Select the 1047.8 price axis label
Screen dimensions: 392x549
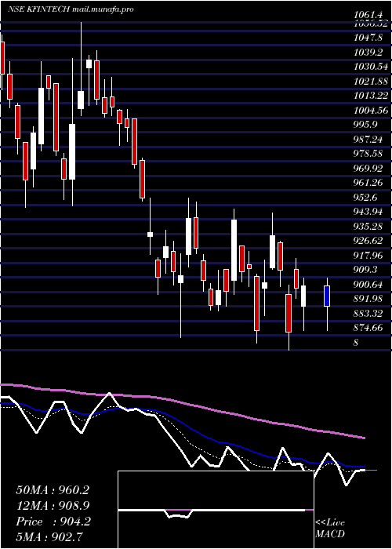click(x=368, y=38)
